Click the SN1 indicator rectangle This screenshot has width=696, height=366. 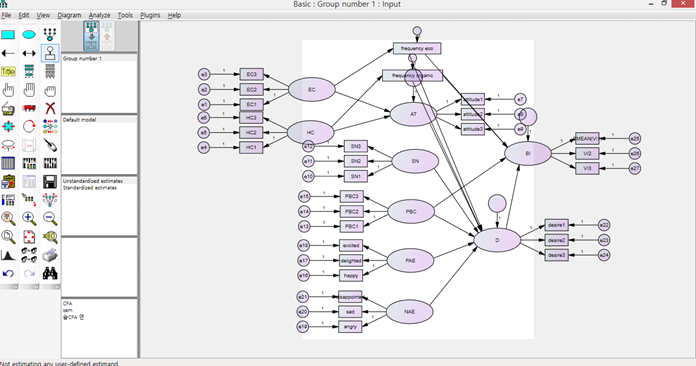(356, 176)
